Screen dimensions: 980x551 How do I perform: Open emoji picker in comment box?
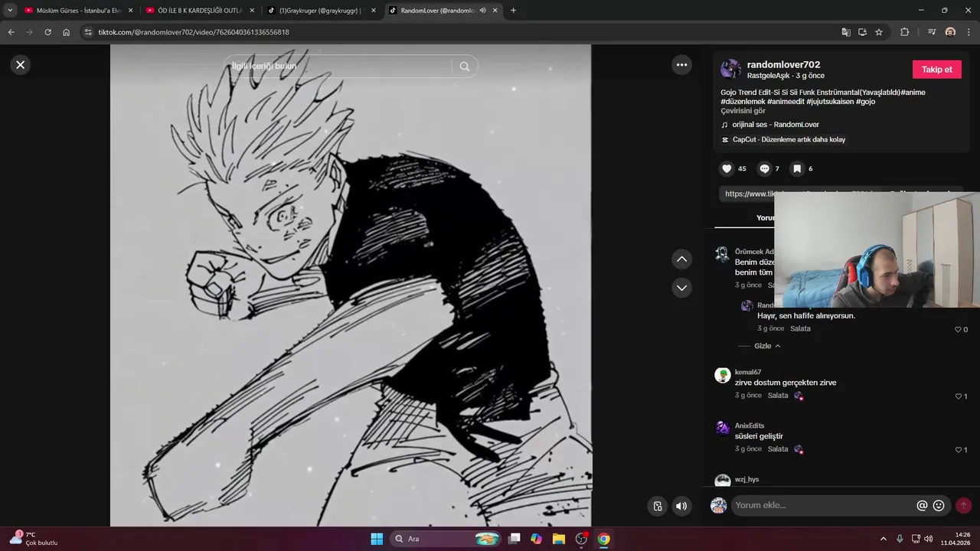939,506
